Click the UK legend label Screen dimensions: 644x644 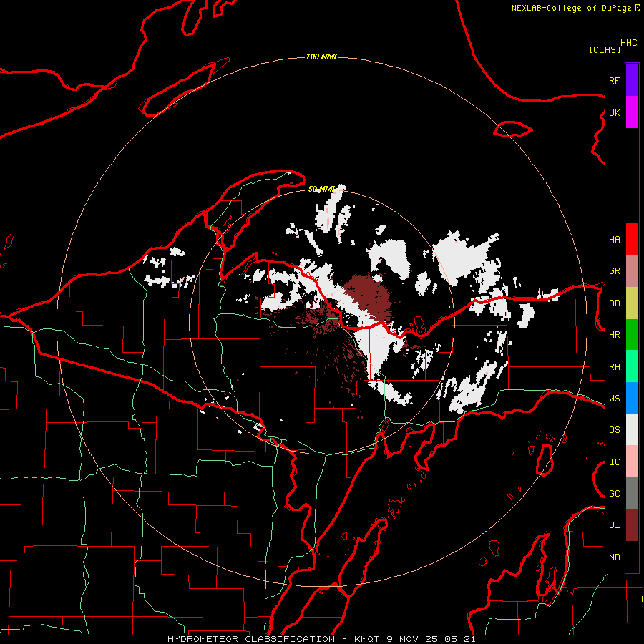click(x=614, y=112)
